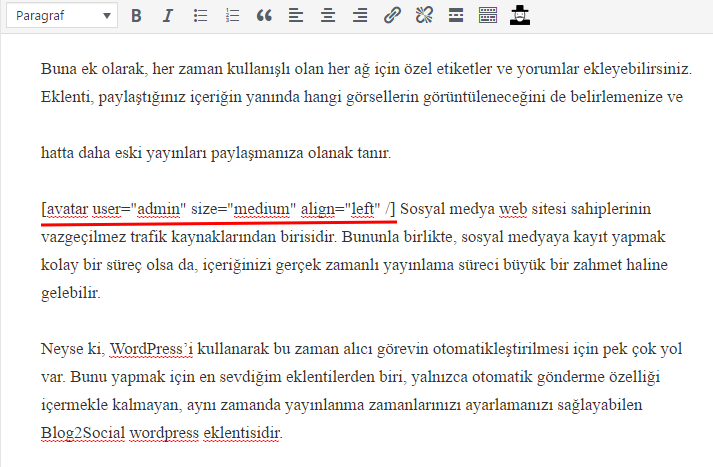
Task: Click the word "eklentisidir"
Action: click(243, 432)
